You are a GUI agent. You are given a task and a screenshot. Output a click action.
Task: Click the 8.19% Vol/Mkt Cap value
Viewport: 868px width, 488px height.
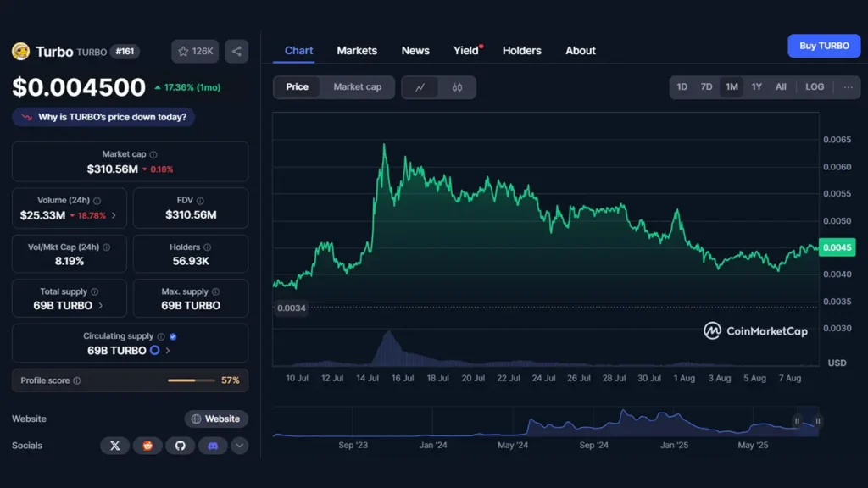pyautogui.click(x=70, y=261)
